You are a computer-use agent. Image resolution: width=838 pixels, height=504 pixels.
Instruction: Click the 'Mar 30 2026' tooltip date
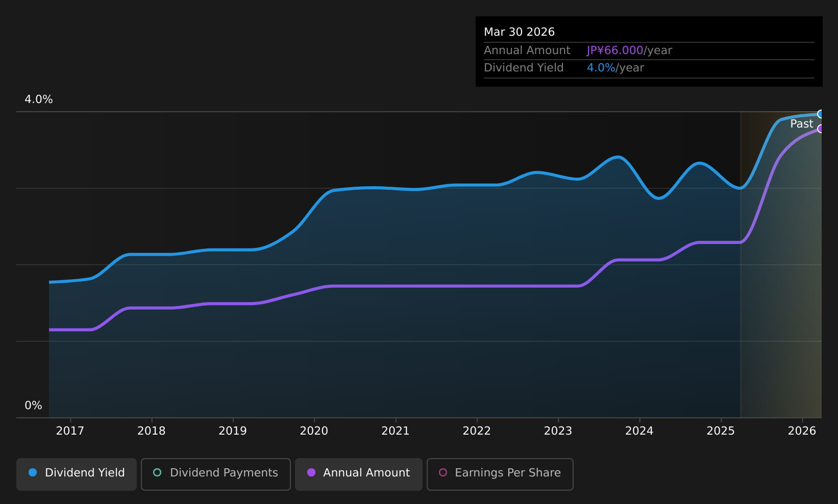tap(519, 32)
